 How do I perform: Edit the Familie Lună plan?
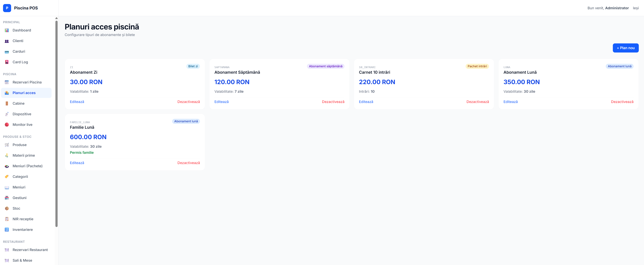(x=77, y=163)
